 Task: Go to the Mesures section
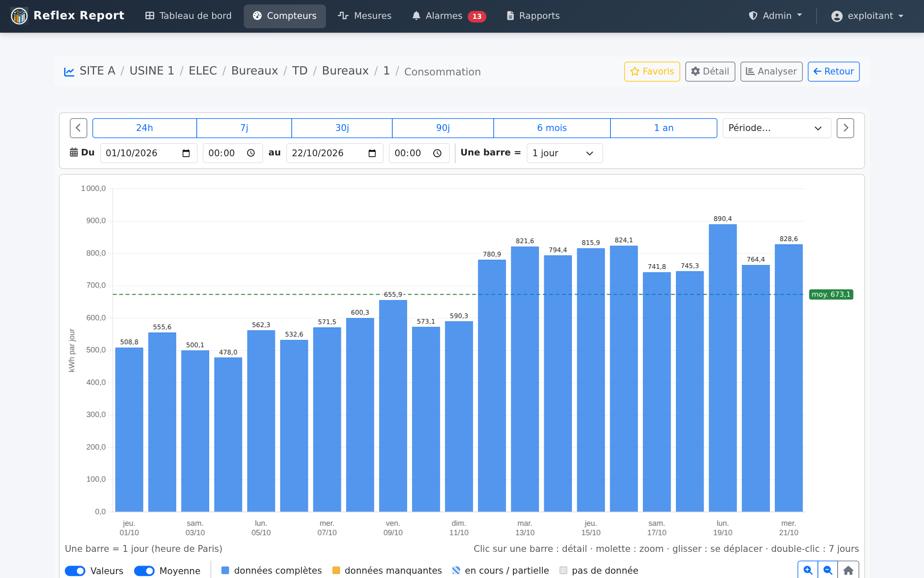coord(364,16)
